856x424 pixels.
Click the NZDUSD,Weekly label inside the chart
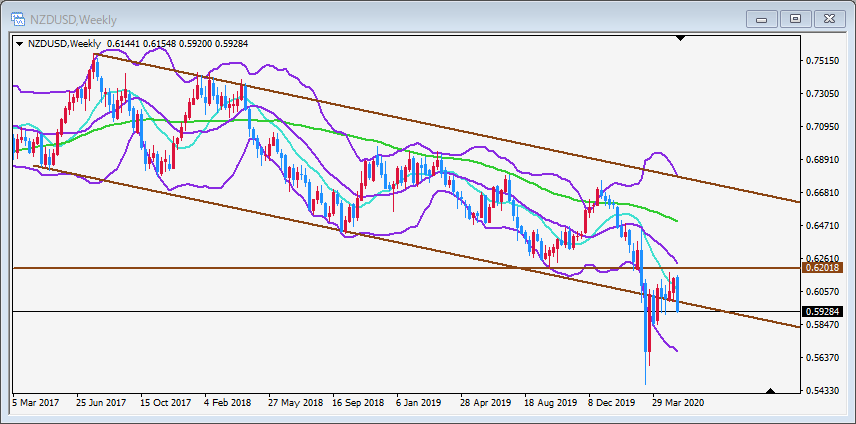click(x=64, y=44)
